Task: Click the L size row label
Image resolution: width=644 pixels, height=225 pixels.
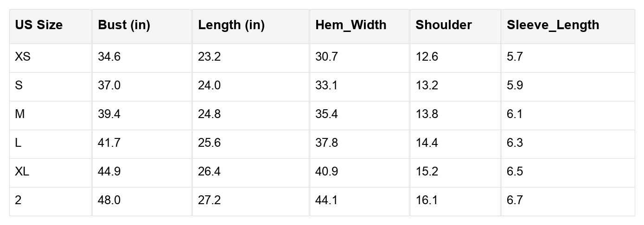Action: 18,143
